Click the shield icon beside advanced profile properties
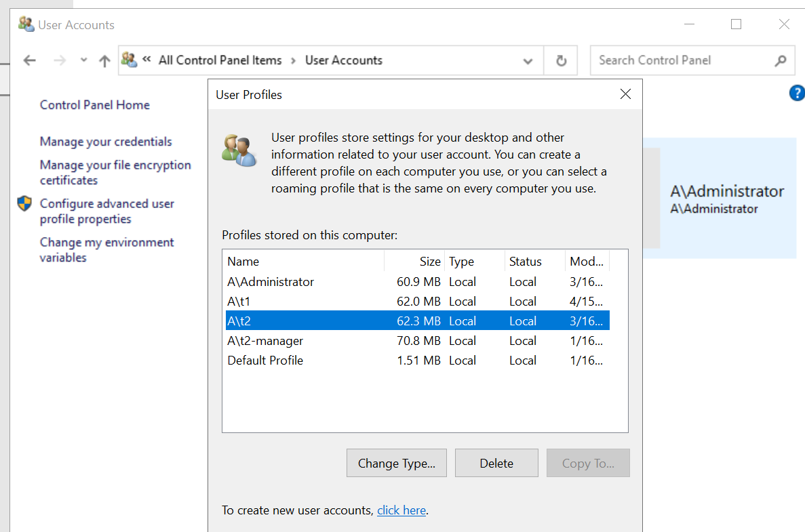Viewport: 805px width, 532px height. coord(23,203)
